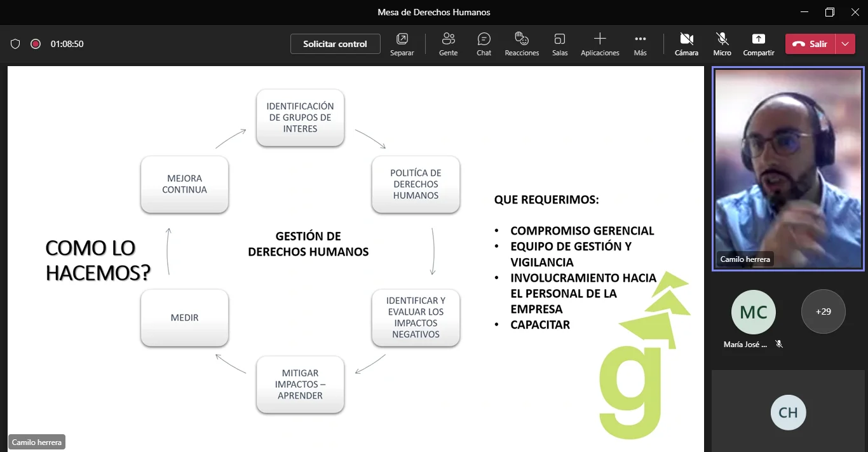868x452 pixels.
Task: Leave the meeting with Salir
Action: pos(811,44)
